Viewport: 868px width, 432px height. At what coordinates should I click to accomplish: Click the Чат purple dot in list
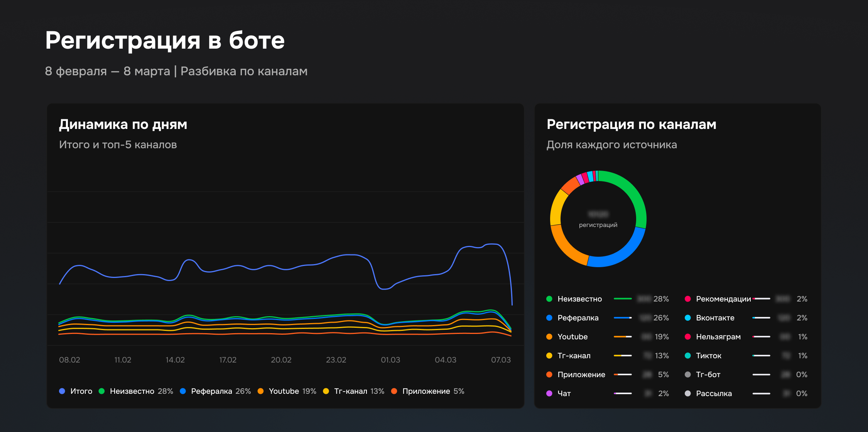pyautogui.click(x=549, y=393)
